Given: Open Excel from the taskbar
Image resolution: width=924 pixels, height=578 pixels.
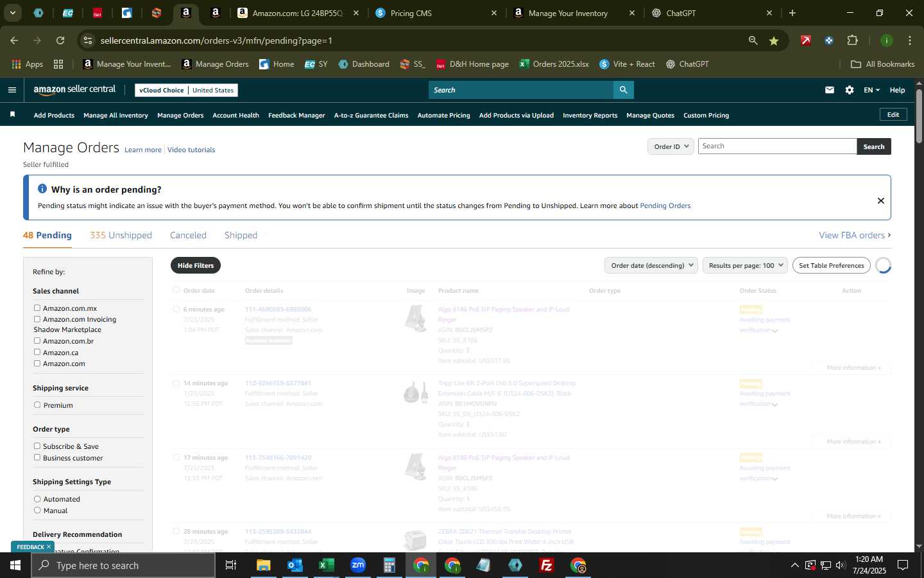Looking at the screenshot, I should coord(326,565).
